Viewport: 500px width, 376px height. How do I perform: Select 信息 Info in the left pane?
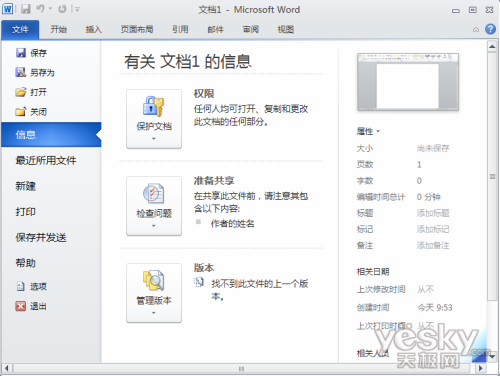[51, 135]
